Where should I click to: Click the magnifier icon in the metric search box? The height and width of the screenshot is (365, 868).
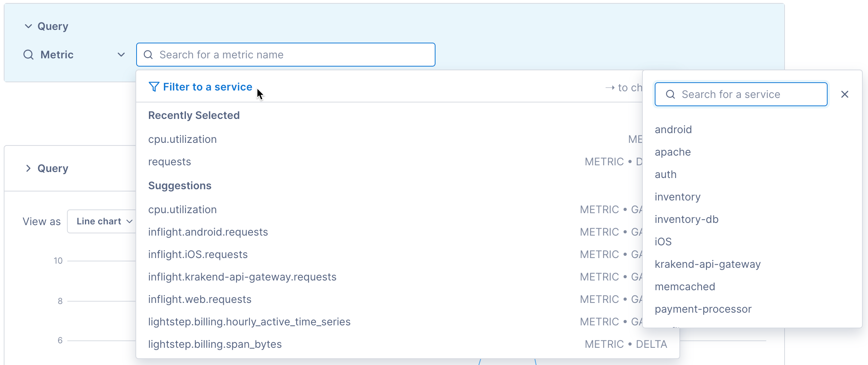click(149, 55)
